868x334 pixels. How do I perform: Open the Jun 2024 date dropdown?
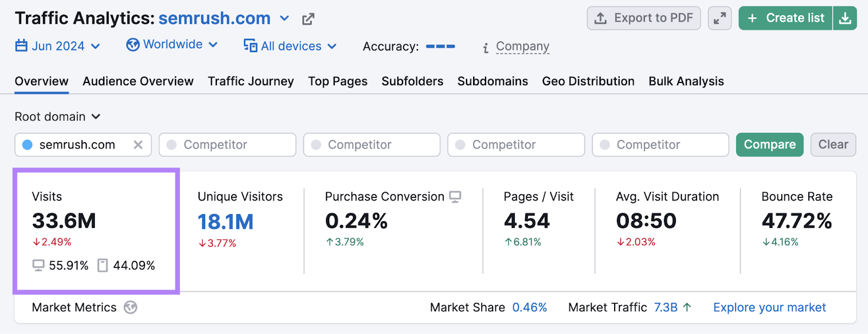(x=58, y=46)
